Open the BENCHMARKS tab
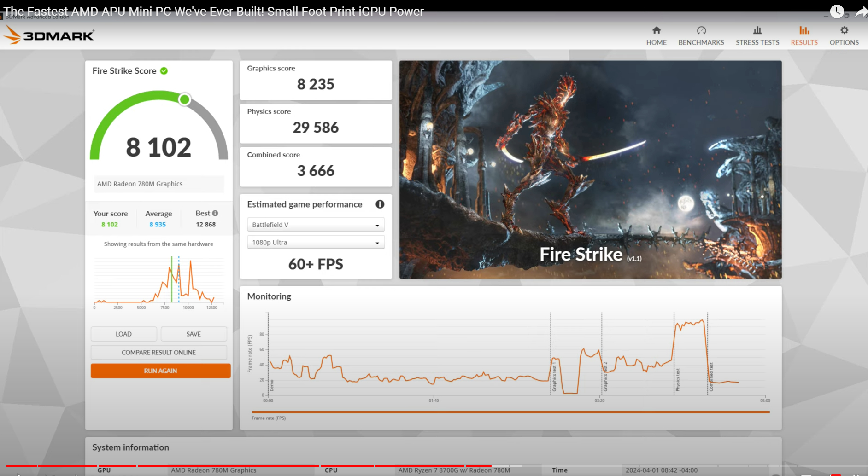Image resolution: width=868 pixels, height=476 pixels. (701, 36)
